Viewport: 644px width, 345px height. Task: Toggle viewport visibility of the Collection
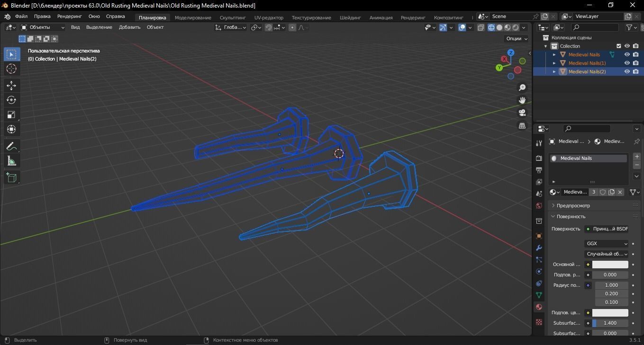point(627,46)
